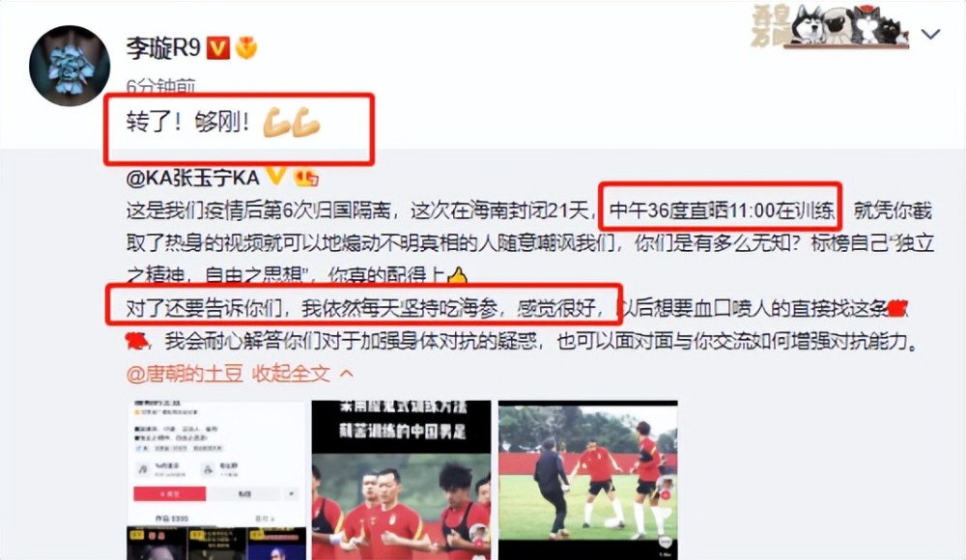Open the @KA张玉宁KA mention link
The height and width of the screenshot is (560, 966).
[193, 178]
